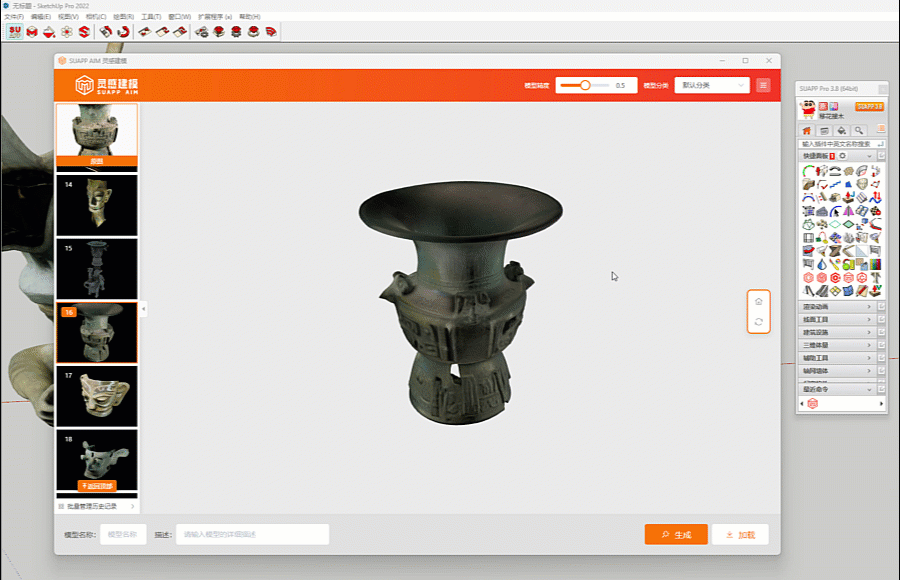Viewport: 900px width, 580px height.
Task: Expand the 三维体量 section in SUAPP panel
Action: (x=838, y=344)
